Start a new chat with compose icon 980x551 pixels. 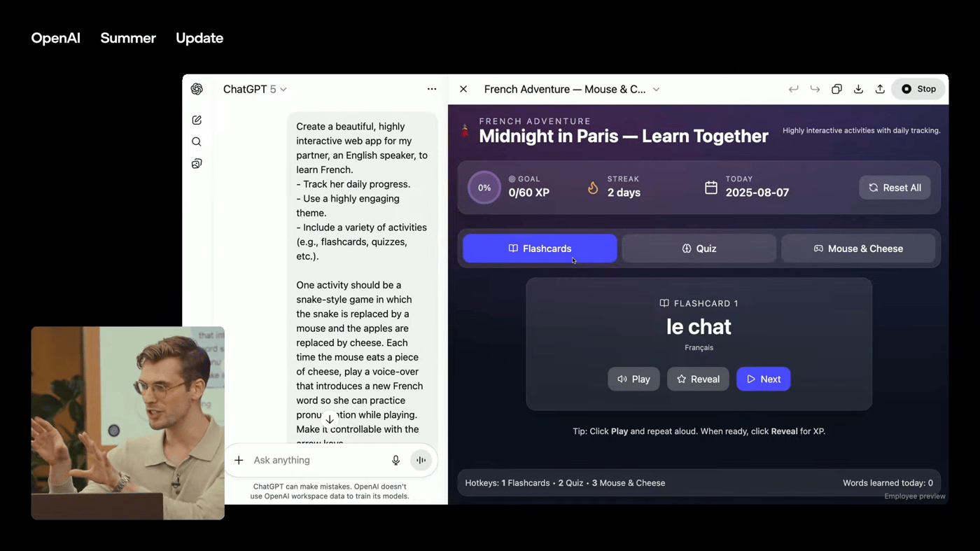(197, 120)
